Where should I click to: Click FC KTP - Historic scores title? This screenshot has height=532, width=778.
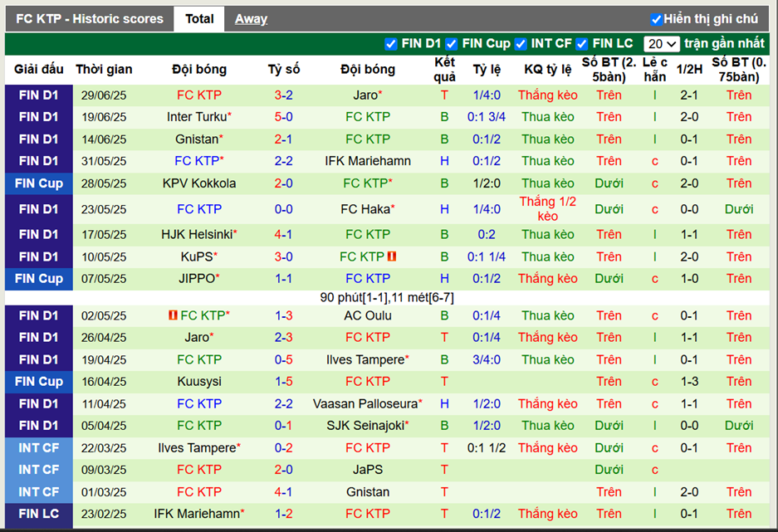pos(90,19)
